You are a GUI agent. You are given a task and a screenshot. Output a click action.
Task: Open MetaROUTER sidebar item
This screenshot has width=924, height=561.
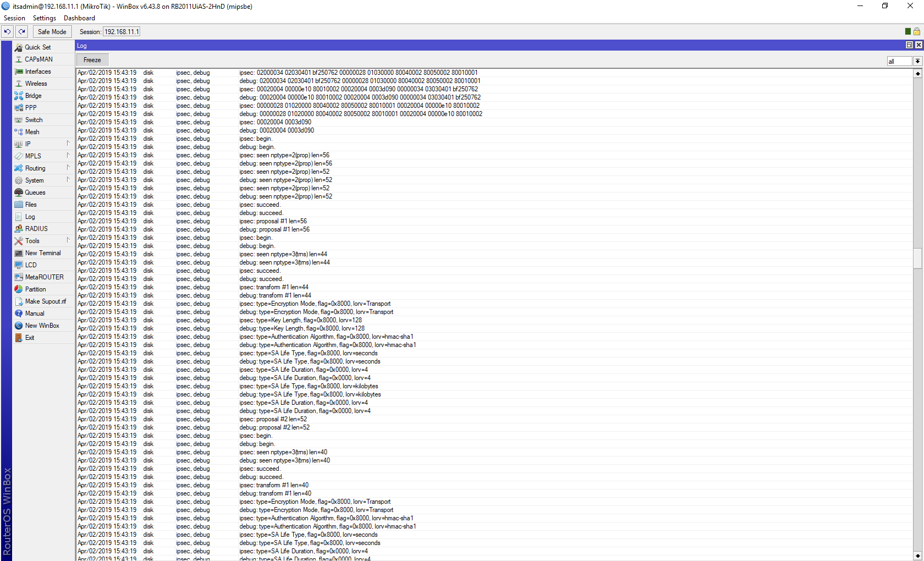click(x=44, y=277)
